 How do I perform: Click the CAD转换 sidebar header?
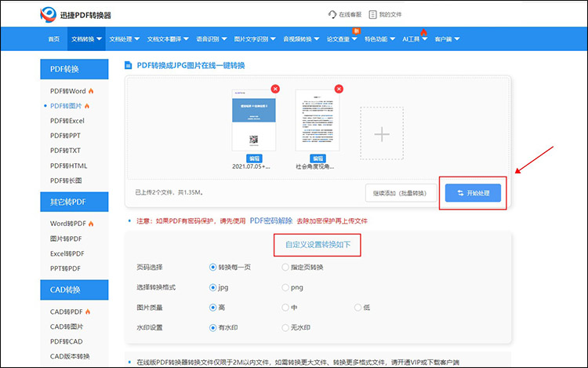pos(74,290)
